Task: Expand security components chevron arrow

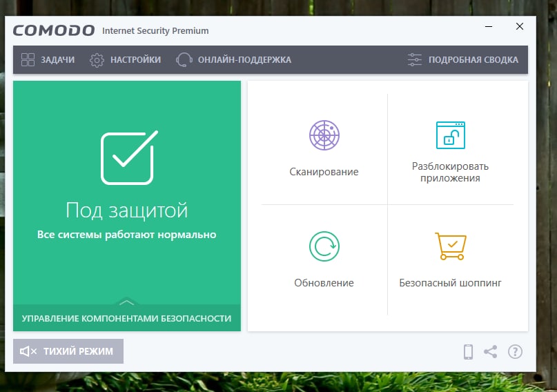Action: click(127, 302)
